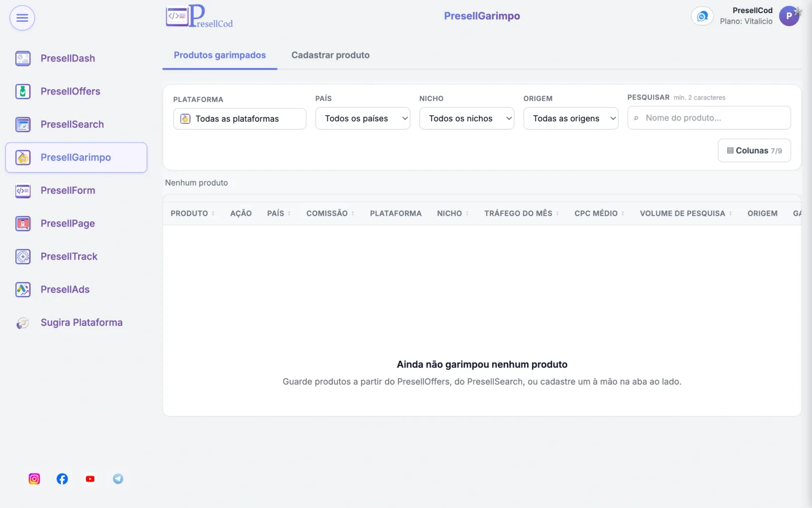Navigate to PresellPage from the sidebar
This screenshot has height=508, width=812.
(76, 224)
